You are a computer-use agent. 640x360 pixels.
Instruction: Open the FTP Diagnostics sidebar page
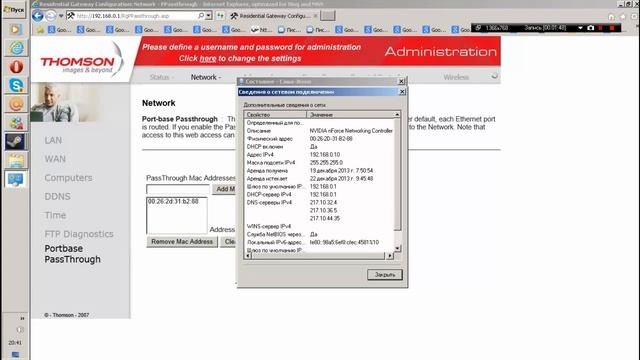tap(79, 234)
